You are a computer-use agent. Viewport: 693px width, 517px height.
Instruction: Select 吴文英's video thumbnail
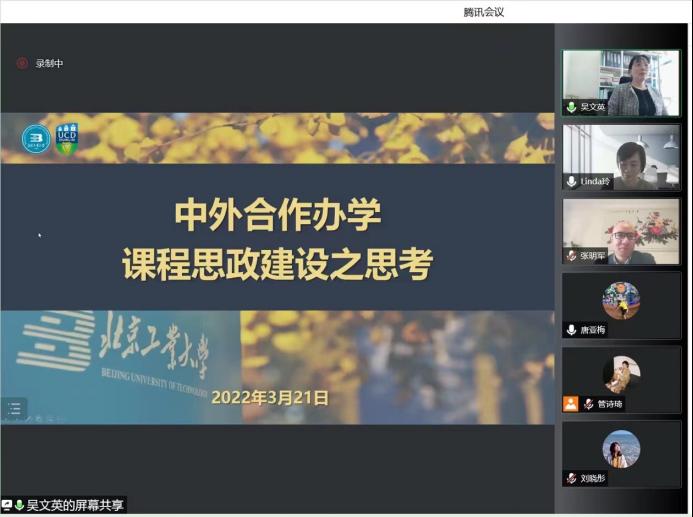click(621, 78)
